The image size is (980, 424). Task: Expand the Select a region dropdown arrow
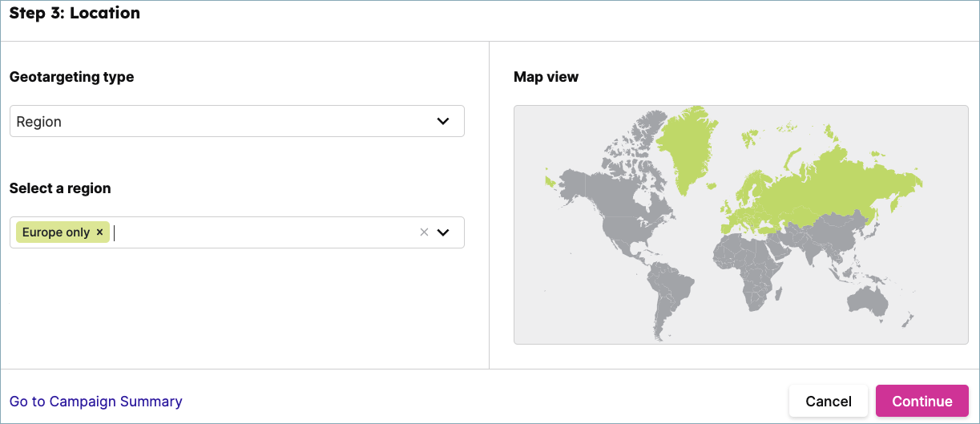coord(443,232)
